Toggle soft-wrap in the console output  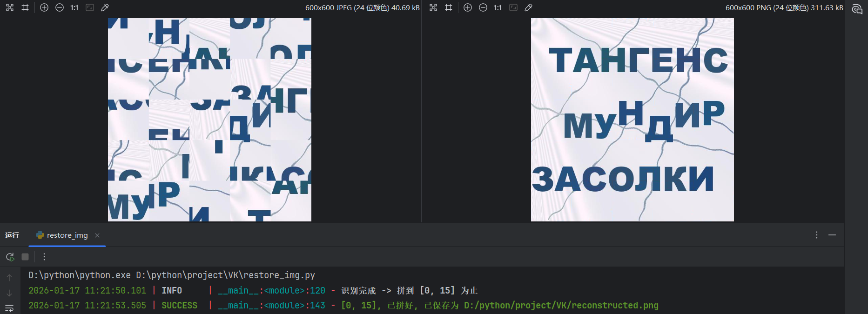pos(9,308)
